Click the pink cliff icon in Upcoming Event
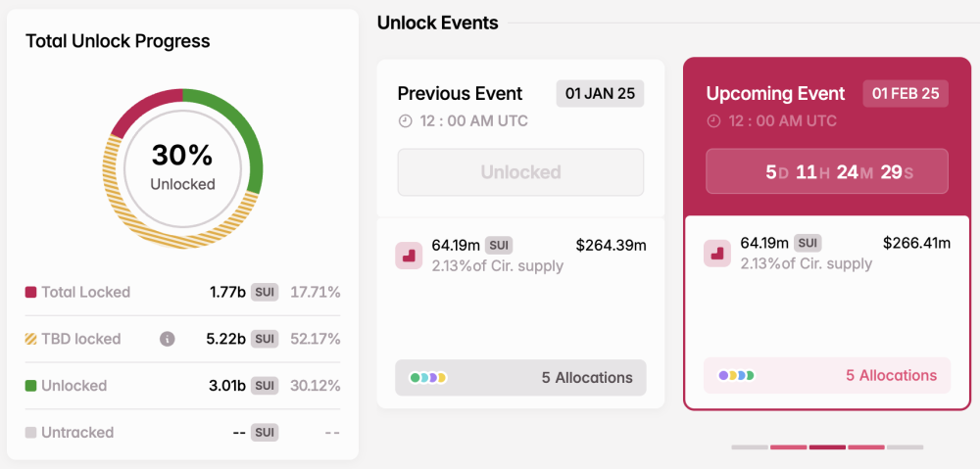This screenshot has width=980, height=469. coord(717,254)
